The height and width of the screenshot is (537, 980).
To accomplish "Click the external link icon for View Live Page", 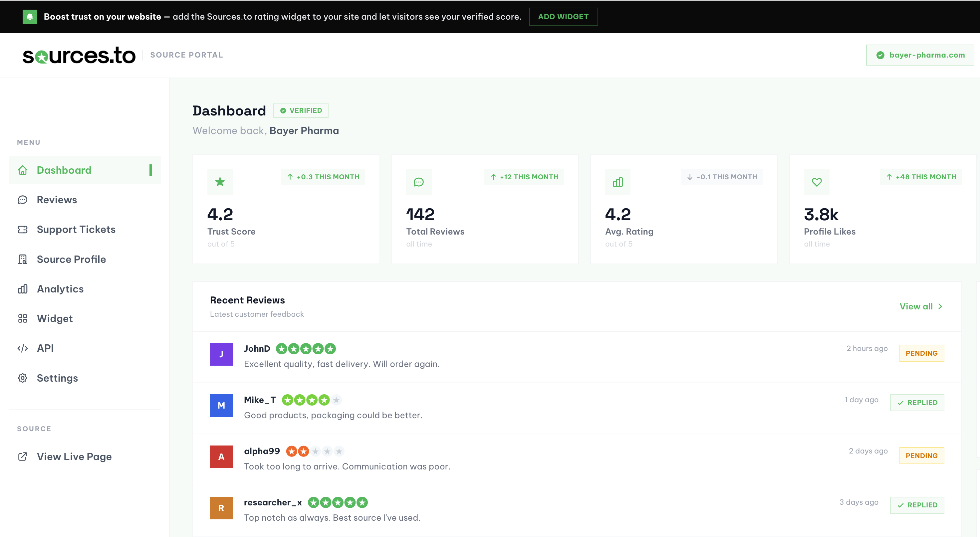I will click(23, 456).
